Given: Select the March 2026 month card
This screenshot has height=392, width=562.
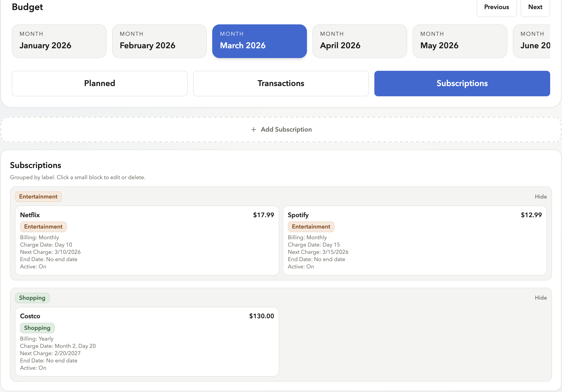Looking at the screenshot, I should click(259, 41).
